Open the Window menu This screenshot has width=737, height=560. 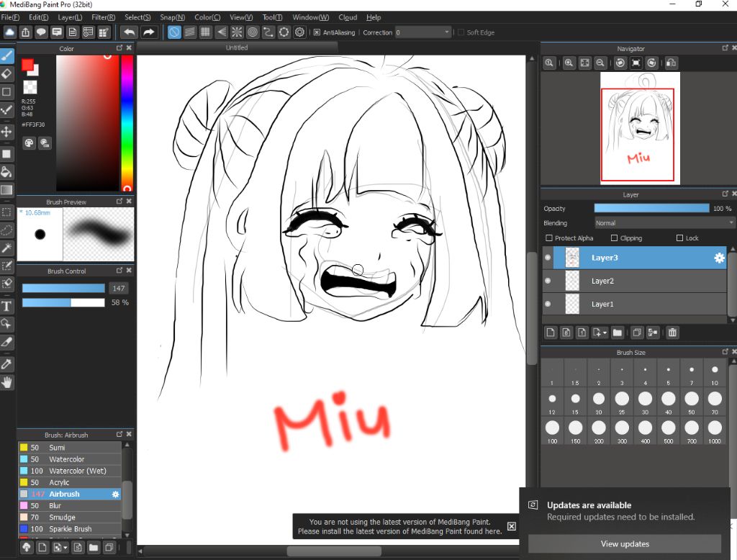(310, 17)
